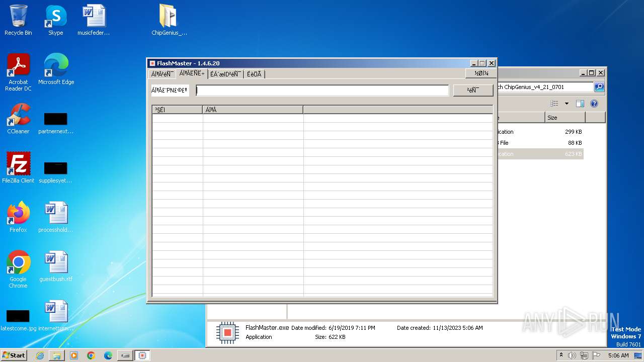
Task: Select the 299 KB file row in Explorer
Action: pyautogui.click(x=540, y=132)
